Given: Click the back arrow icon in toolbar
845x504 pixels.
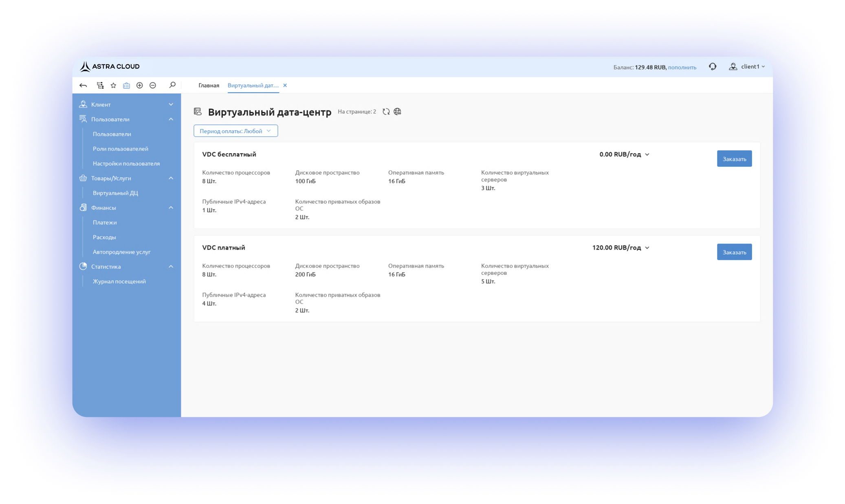Looking at the screenshot, I should (x=83, y=85).
